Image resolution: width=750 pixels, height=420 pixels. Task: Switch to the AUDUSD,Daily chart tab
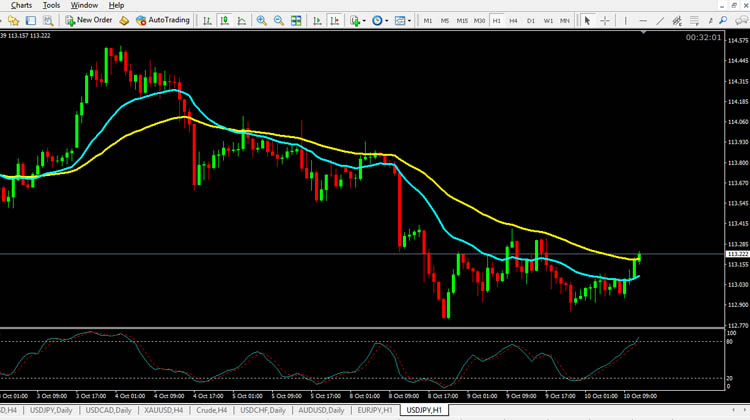[x=321, y=410]
